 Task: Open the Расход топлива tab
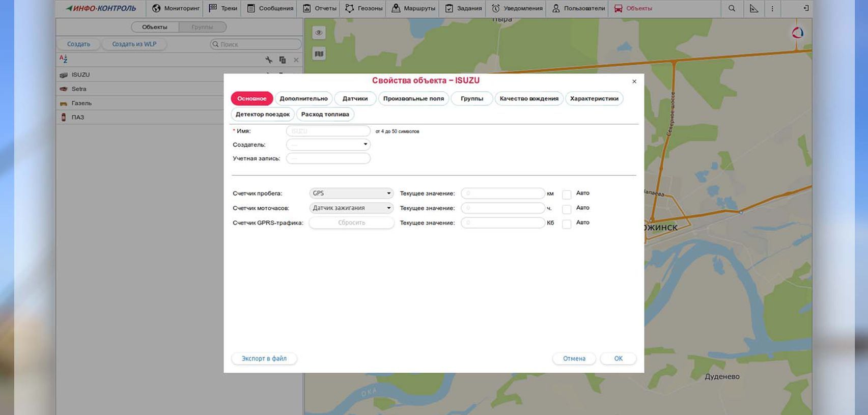[325, 114]
